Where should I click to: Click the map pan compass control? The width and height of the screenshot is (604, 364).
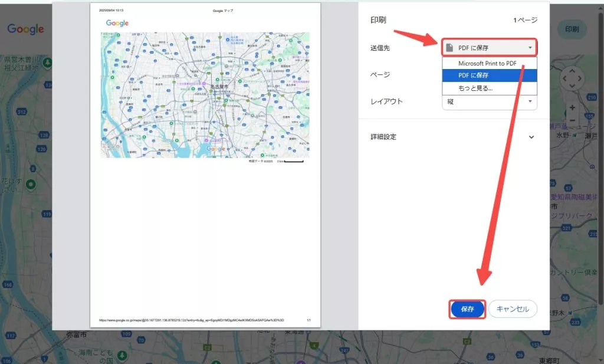tap(572, 78)
